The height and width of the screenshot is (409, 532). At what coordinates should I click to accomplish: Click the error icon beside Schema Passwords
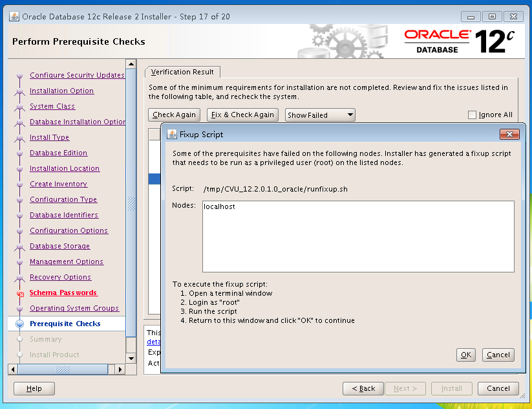click(20, 294)
